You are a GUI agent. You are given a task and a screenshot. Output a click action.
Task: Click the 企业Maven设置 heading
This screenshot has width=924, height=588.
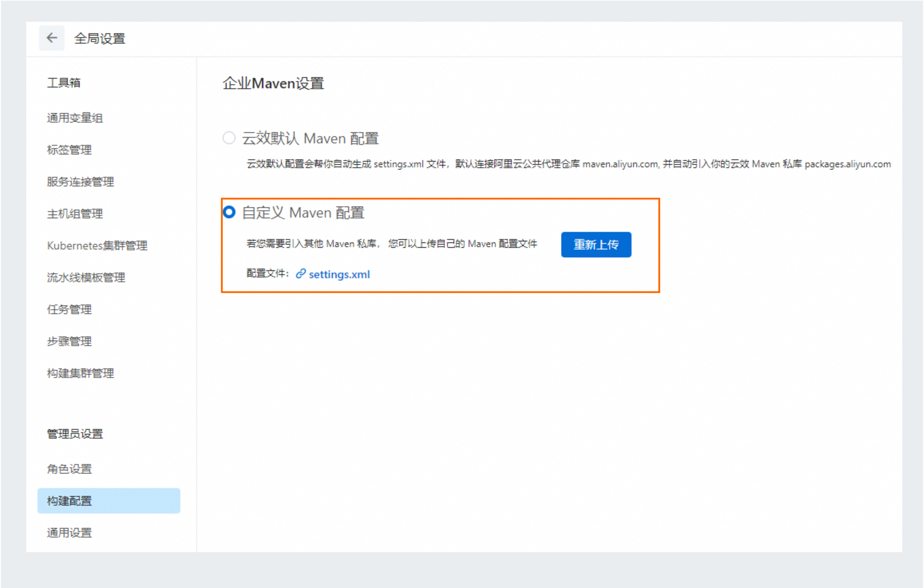click(274, 83)
